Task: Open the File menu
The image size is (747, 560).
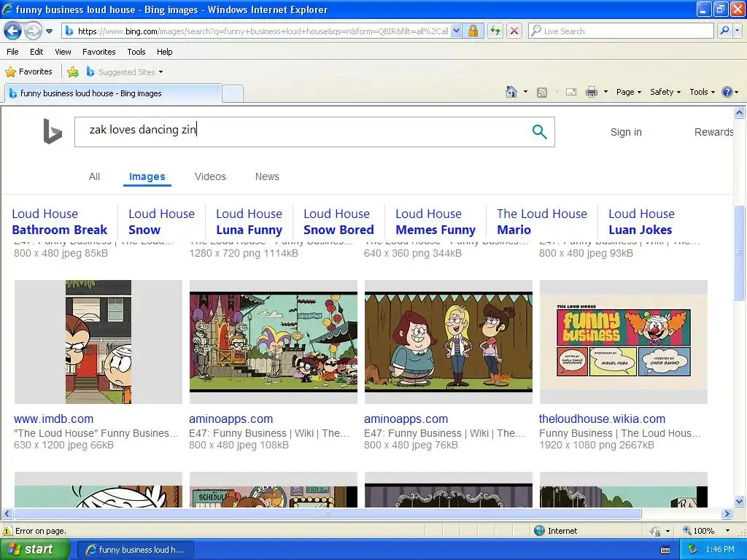Action: (12, 52)
